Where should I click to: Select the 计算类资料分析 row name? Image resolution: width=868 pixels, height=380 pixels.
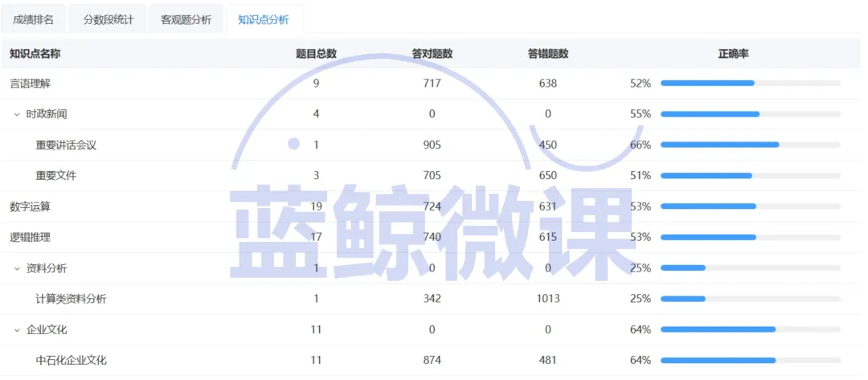[x=71, y=299]
